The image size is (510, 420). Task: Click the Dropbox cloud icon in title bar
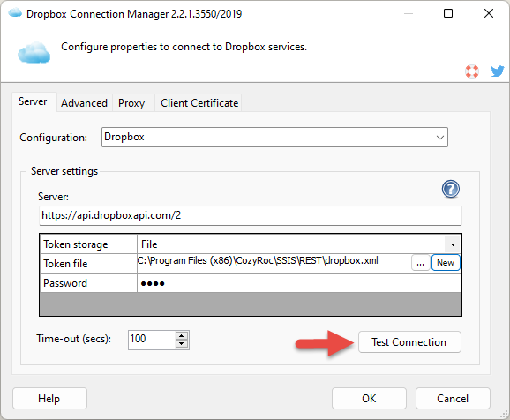tap(15, 13)
